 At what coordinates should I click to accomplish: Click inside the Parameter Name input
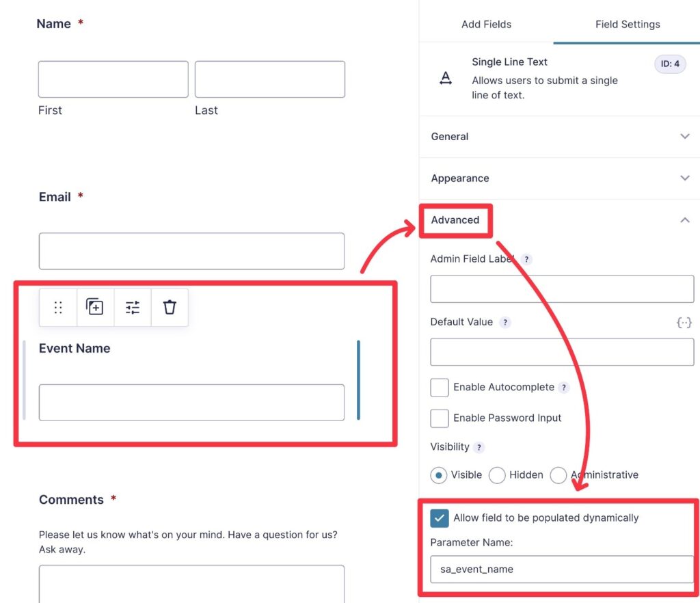561,569
